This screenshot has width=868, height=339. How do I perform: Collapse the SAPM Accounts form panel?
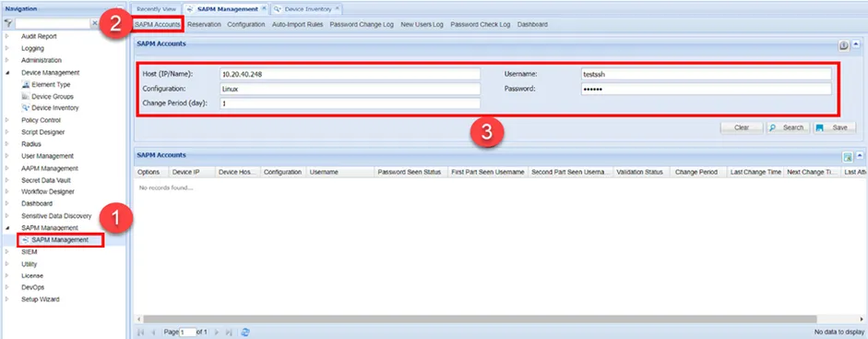(856, 45)
